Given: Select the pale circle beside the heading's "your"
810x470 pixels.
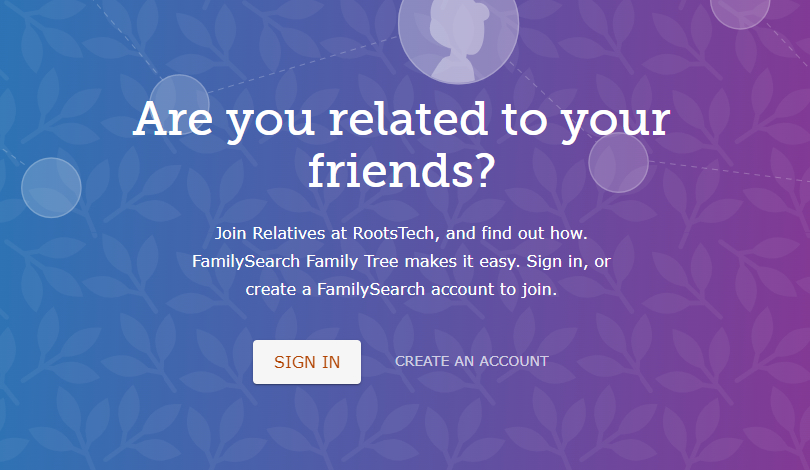Looking at the screenshot, I should 618,163.
